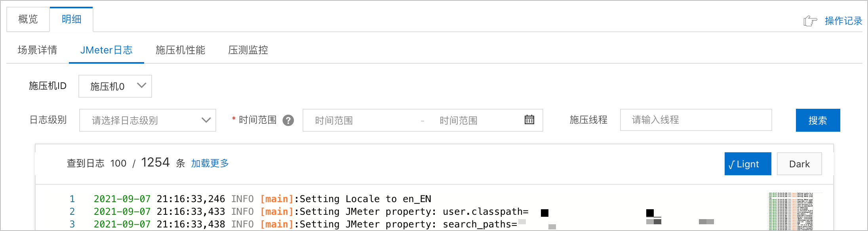Open the 施压机0 dropdown

pyautogui.click(x=115, y=86)
